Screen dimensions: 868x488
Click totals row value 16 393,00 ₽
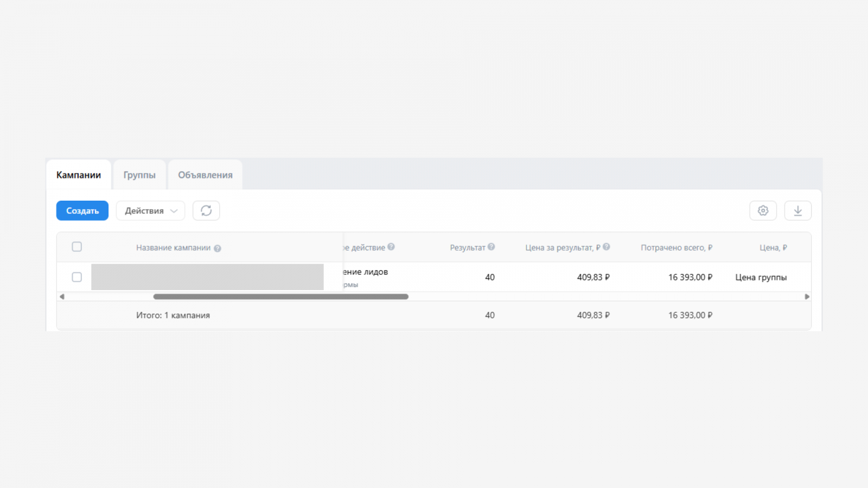690,315
